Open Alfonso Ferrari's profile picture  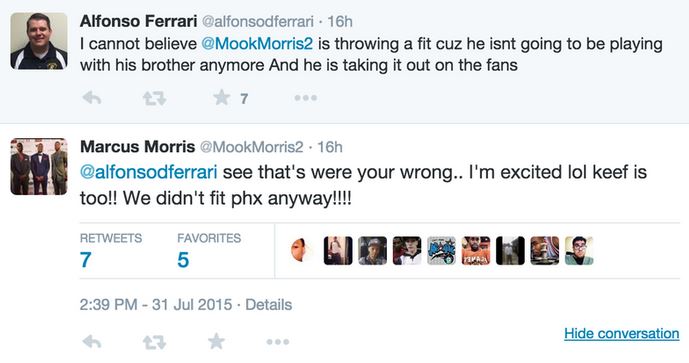39,41
